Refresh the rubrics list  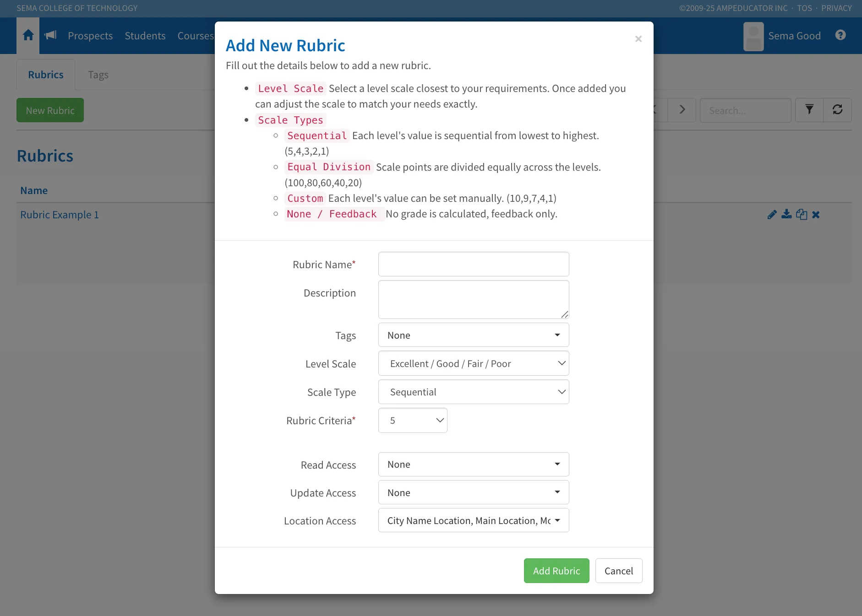(837, 110)
